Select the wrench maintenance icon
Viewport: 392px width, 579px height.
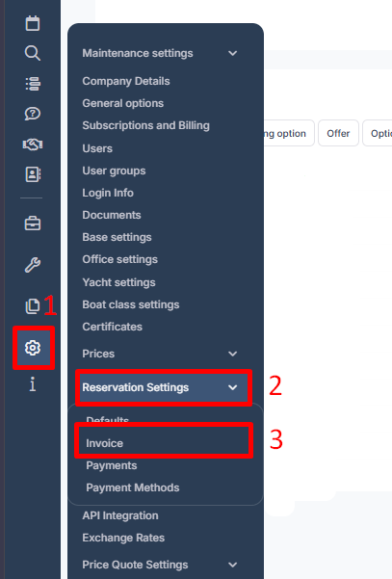pos(33,265)
